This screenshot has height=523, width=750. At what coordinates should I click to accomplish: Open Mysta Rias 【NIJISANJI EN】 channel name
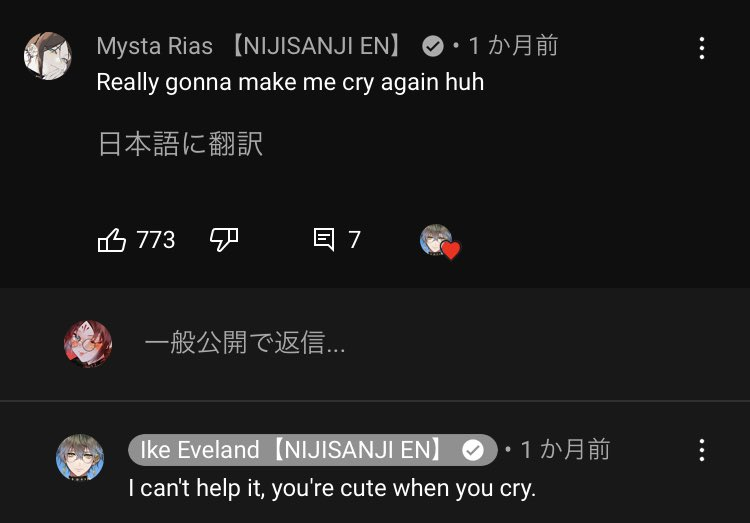pyautogui.click(x=251, y=46)
